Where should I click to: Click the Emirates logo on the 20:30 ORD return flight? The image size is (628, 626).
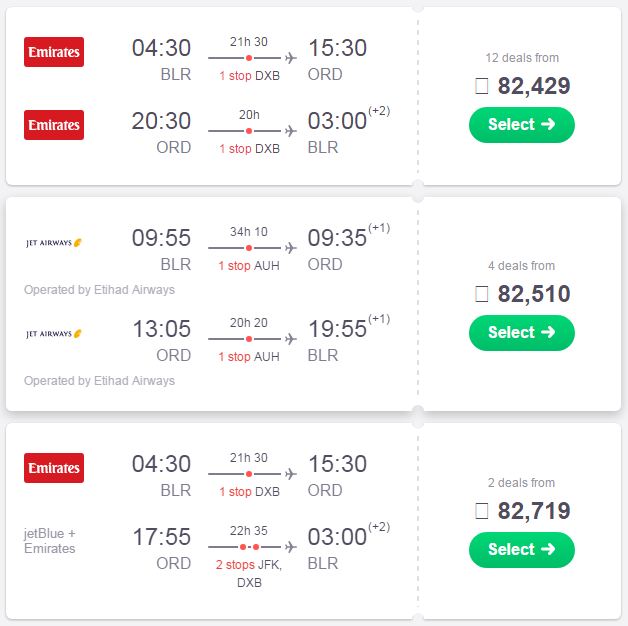54,125
